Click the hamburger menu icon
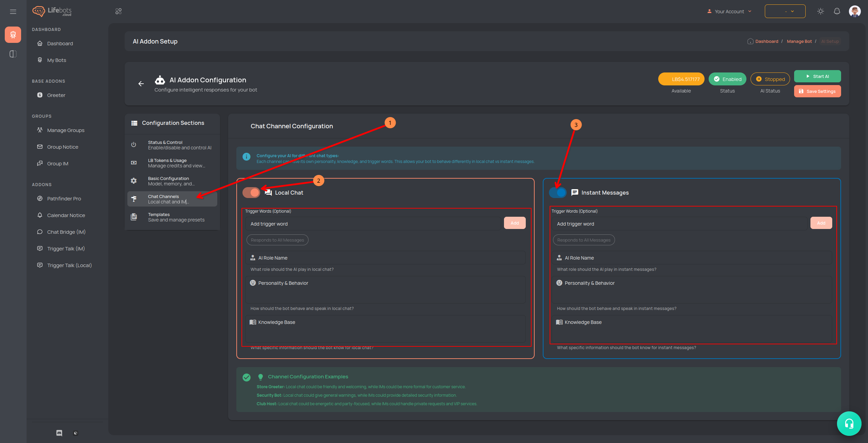This screenshot has height=443, width=868. click(x=13, y=12)
